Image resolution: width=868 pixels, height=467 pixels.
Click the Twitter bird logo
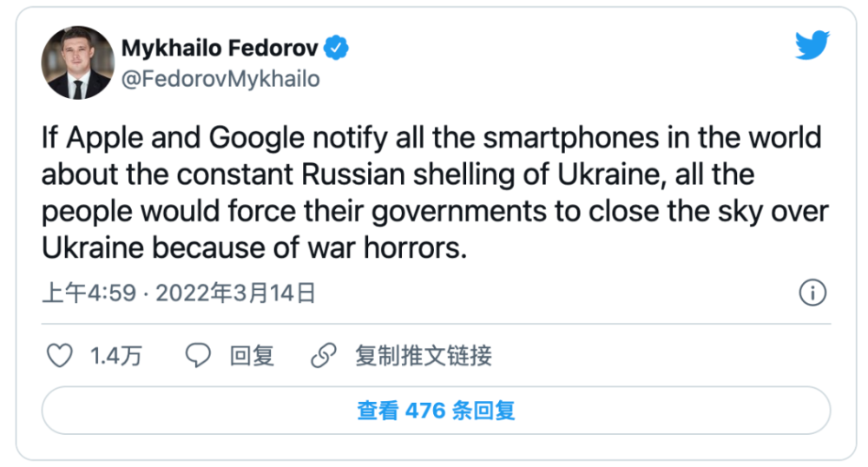[x=812, y=45]
